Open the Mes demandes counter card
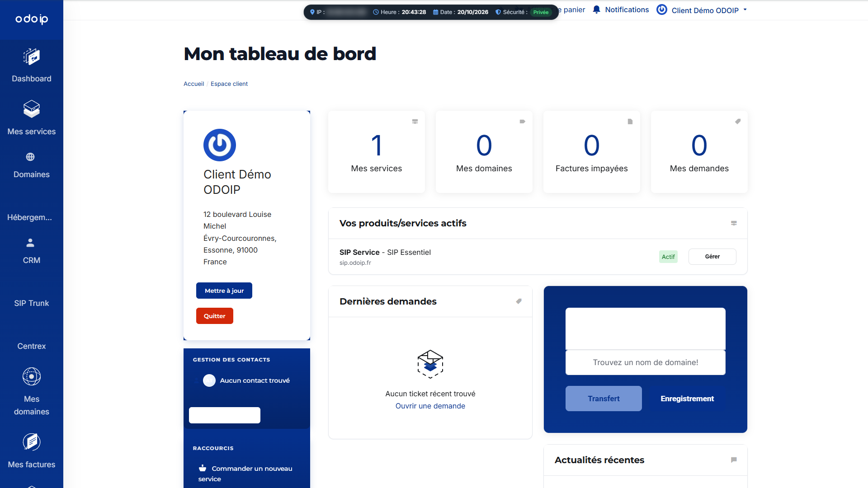Image resolution: width=868 pixels, height=488 pixels. pos(699,152)
